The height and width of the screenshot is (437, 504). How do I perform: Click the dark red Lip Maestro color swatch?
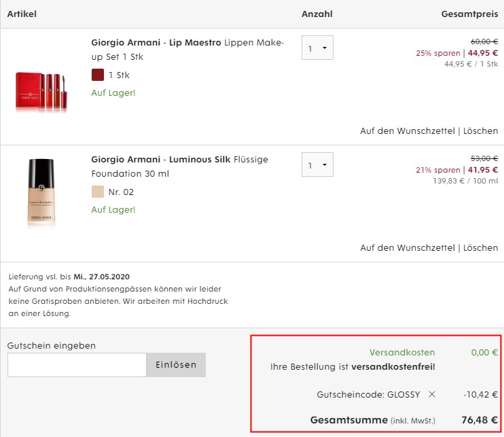coord(98,75)
